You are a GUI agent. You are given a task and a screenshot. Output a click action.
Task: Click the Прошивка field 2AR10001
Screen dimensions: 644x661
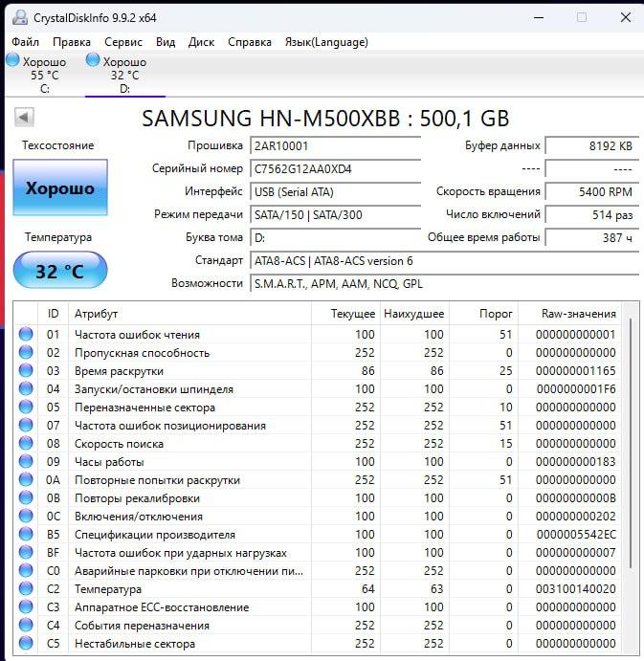pos(335,145)
